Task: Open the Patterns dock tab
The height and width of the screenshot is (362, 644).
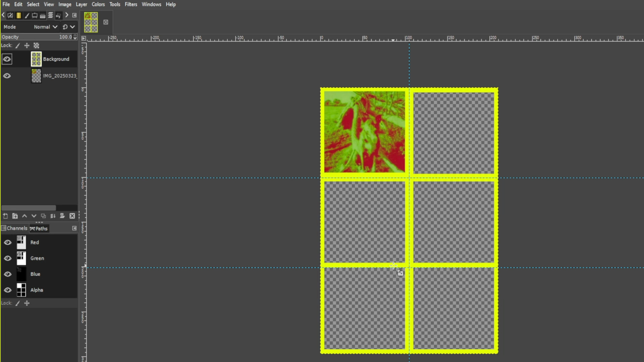Action: tap(43, 15)
